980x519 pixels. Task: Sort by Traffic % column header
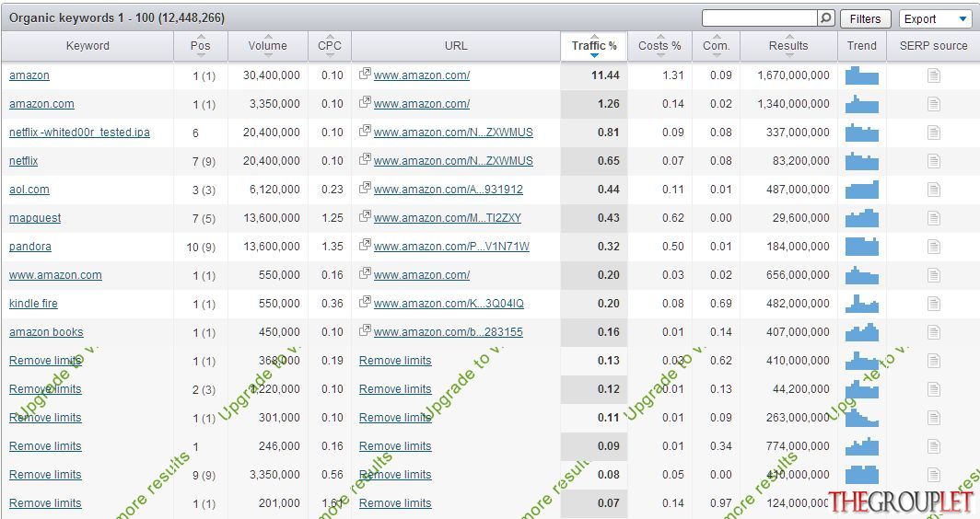[594, 46]
